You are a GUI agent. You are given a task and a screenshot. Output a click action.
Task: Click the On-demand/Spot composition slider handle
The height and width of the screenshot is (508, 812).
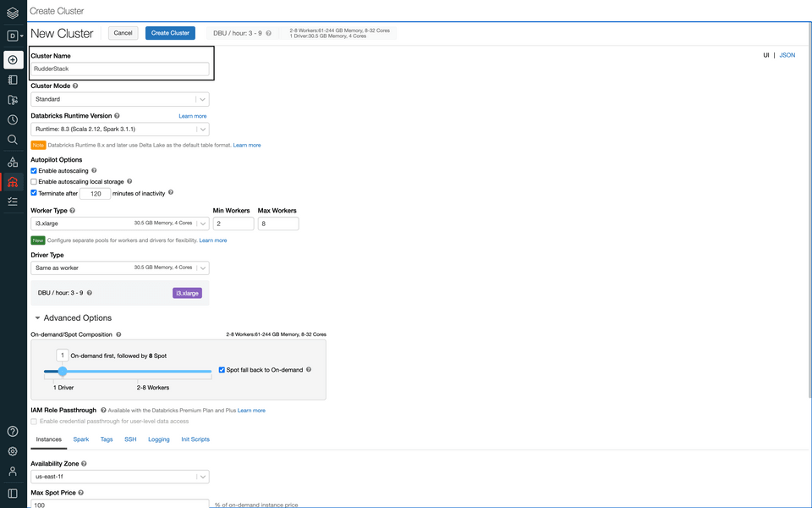[x=63, y=371]
